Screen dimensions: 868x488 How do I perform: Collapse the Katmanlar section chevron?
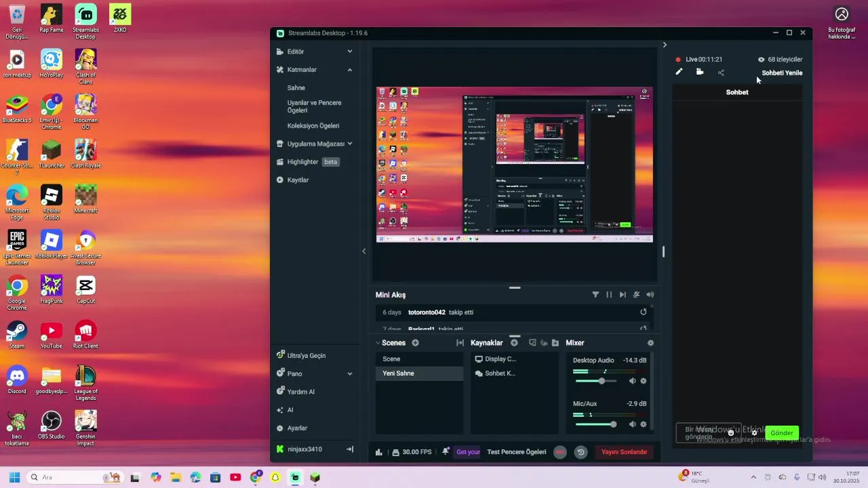[x=350, y=70]
